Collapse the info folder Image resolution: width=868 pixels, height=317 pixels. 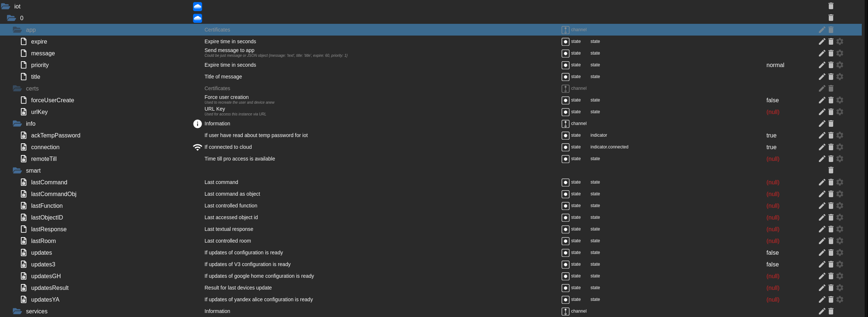[x=17, y=124]
